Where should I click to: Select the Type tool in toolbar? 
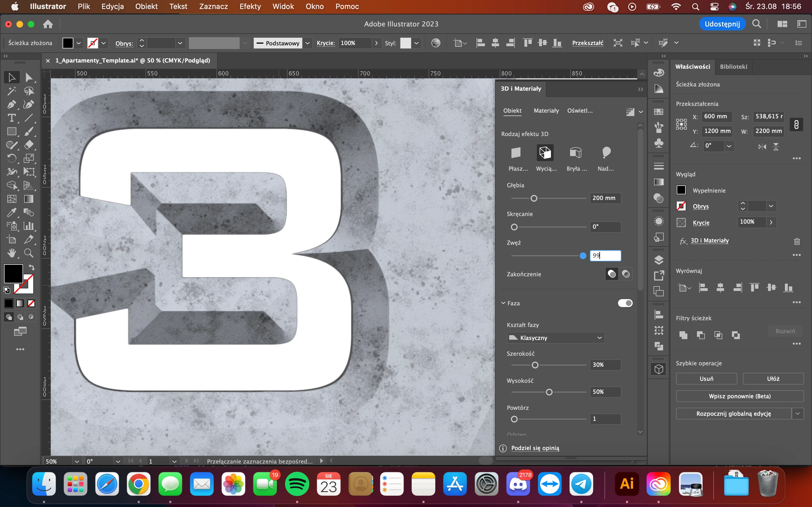click(12, 118)
